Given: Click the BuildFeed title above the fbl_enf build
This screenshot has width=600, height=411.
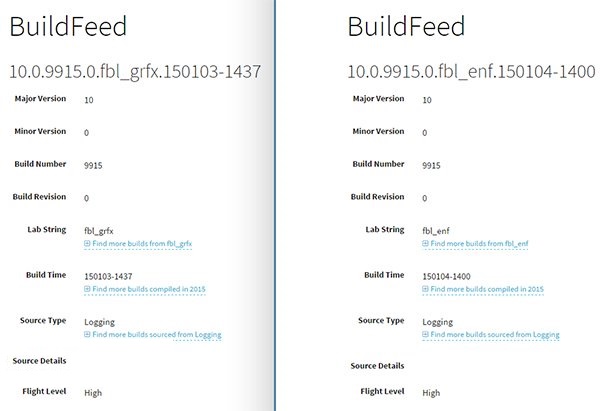Looking at the screenshot, I should click(408, 29).
